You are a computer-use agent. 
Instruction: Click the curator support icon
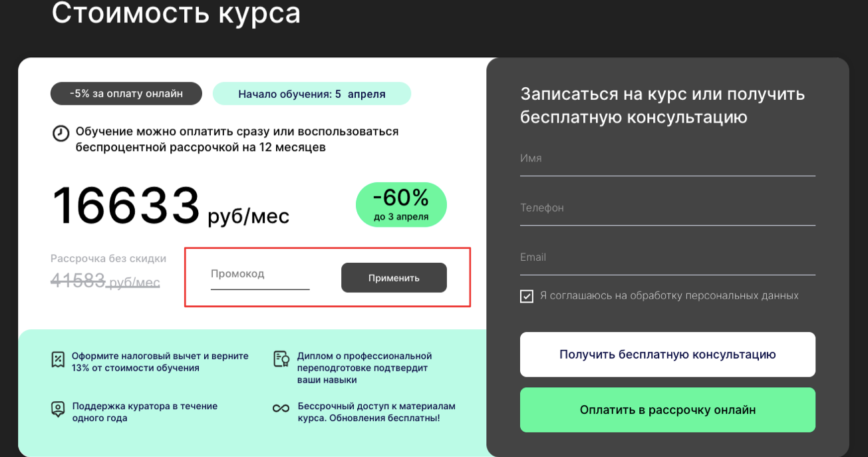click(58, 409)
